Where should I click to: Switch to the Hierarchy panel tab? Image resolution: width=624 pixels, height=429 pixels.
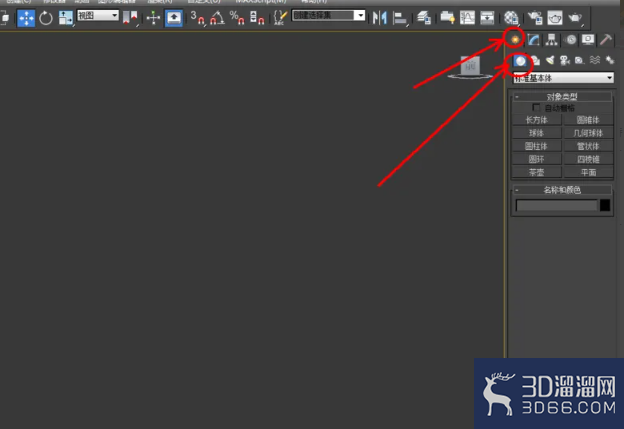[552, 39]
